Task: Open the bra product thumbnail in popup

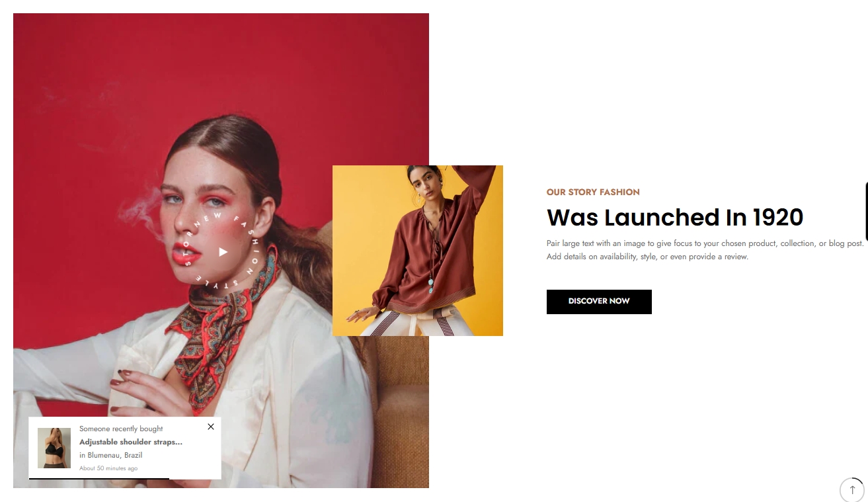Action: click(54, 448)
